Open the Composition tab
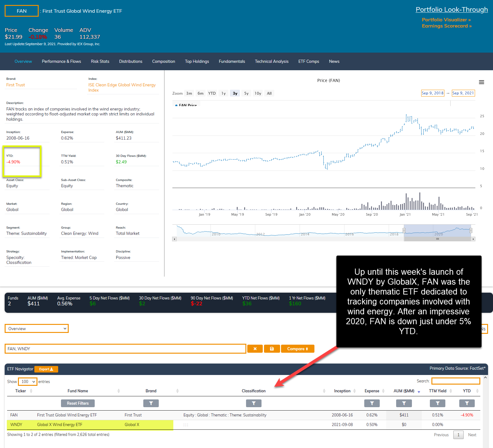Image resolution: width=493 pixels, height=448 pixels. (x=163, y=61)
